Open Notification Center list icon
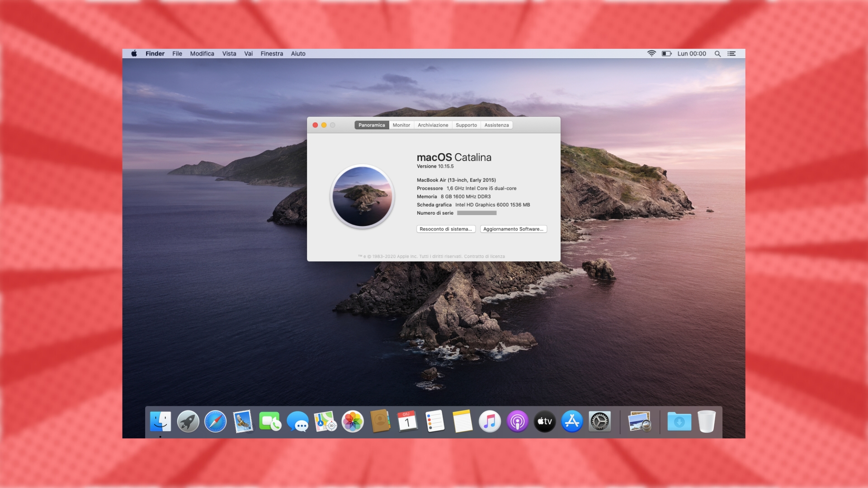This screenshot has width=868, height=488. coord(731,53)
